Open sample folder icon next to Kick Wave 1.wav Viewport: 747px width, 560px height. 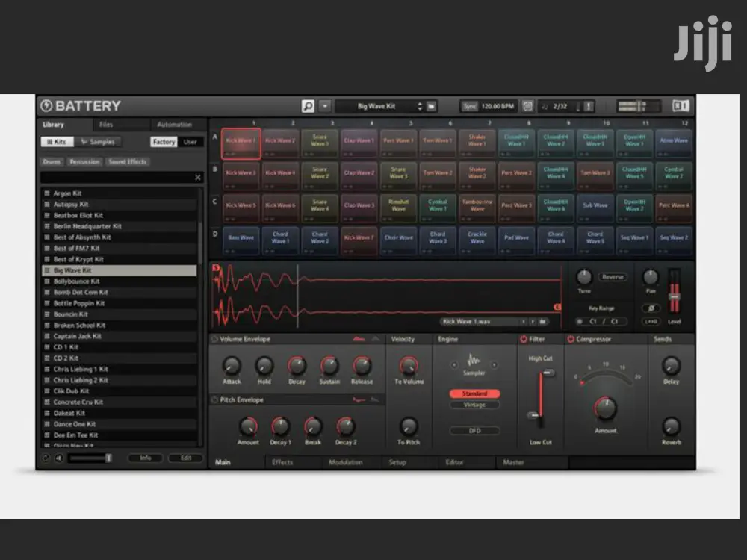point(542,321)
